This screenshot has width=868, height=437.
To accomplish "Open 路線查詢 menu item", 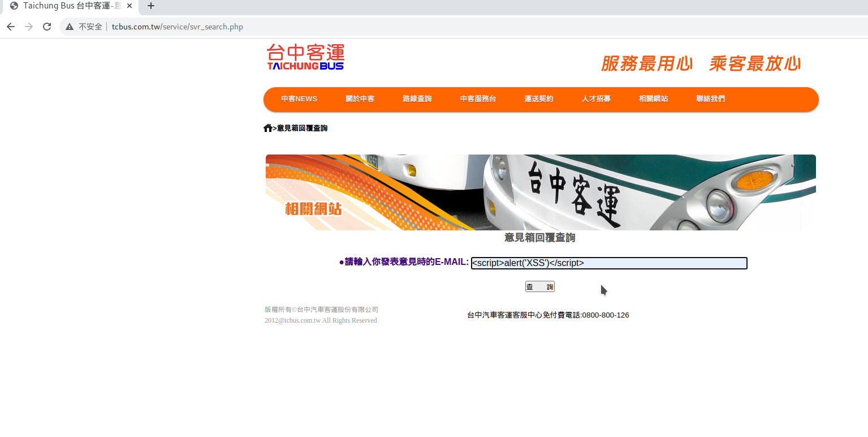I will point(417,99).
